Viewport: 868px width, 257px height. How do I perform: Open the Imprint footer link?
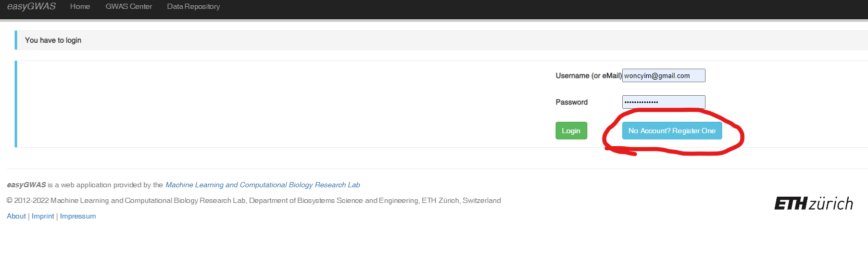[43, 216]
